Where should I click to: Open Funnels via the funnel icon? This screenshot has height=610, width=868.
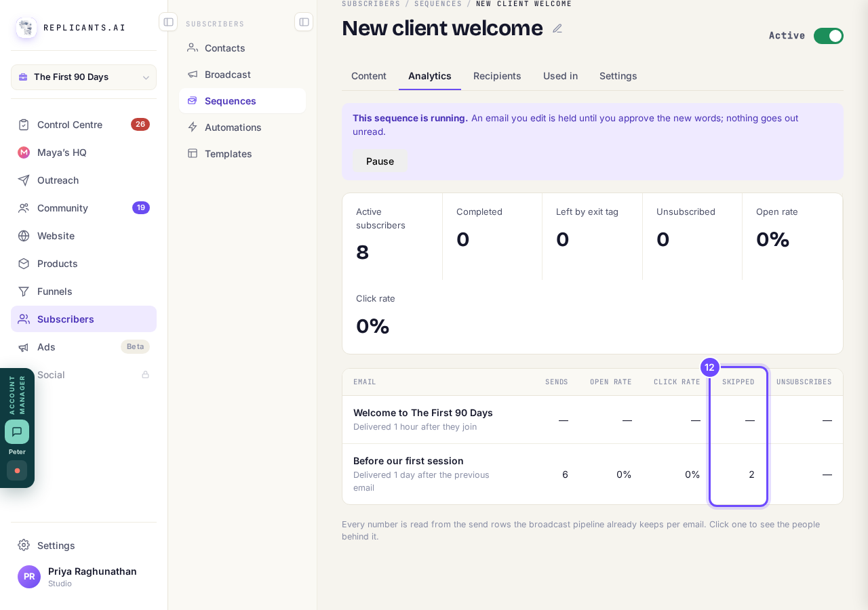[x=24, y=291]
